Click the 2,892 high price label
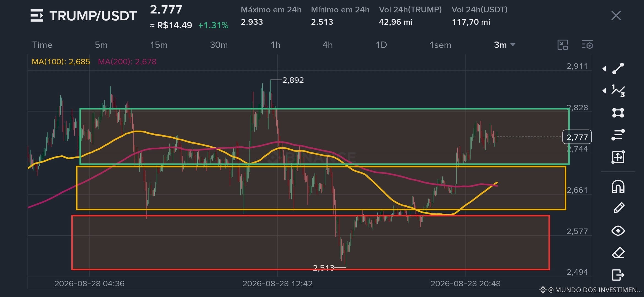This screenshot has width=644, height=297. coord(293,80)
